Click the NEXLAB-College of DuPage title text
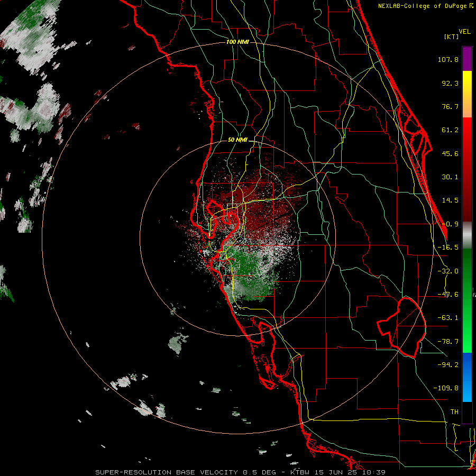This screenshot has height=476, width=476. point(422,6)
